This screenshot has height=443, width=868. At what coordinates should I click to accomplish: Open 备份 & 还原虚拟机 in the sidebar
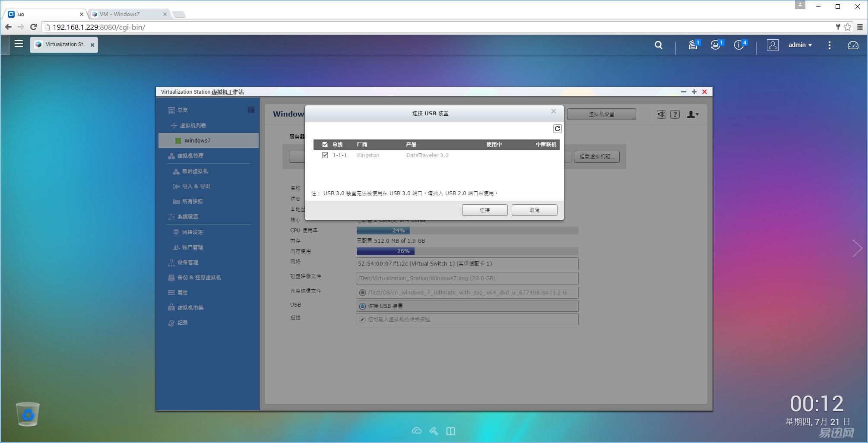[194, 278]
